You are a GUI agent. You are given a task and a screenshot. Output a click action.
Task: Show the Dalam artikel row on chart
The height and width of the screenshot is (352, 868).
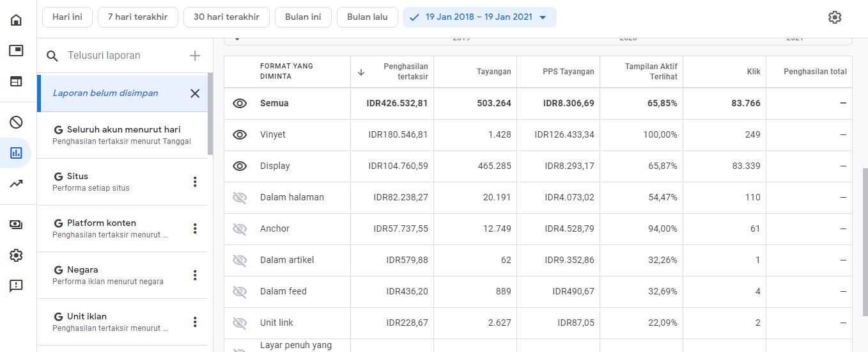pyautogui.click(x=240, y=260)
